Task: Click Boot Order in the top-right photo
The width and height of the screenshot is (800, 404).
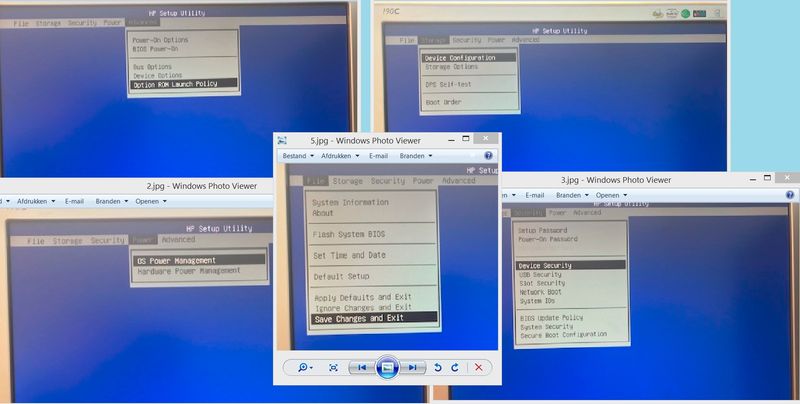Action: click(443, 102)
